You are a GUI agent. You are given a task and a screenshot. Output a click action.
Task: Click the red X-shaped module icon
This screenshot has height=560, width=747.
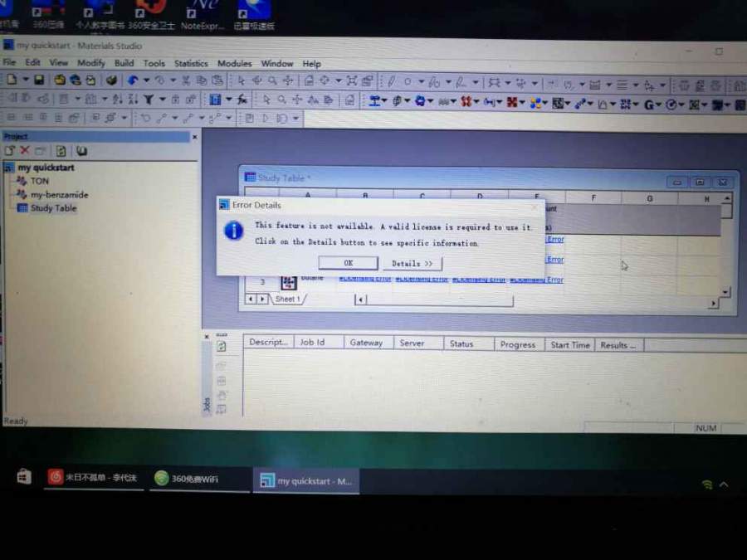tap(511, 102)
